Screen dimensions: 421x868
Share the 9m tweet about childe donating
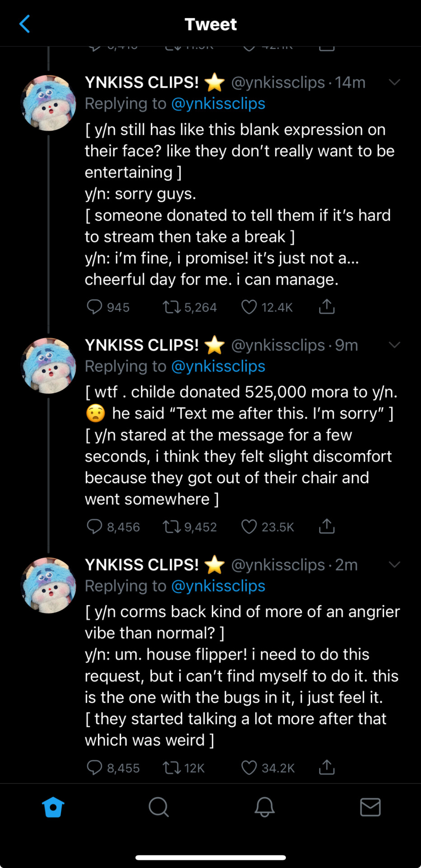(x=327, y=526)
